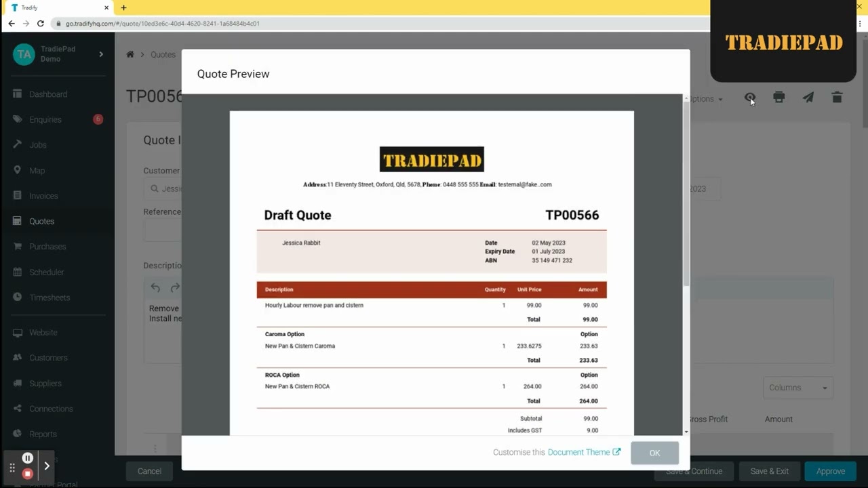Image resolution: width=868 pixels, height=488 pixels.
Task: Pause the screen recording
Action: point(28,458)
